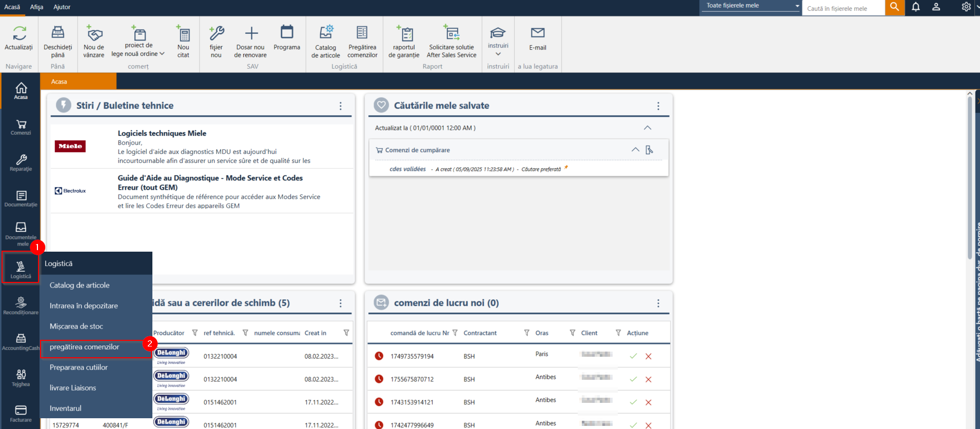Open Comenzi in sidebar
The image size is (980, 429).
pyautogui.click(x=21, y=127)
